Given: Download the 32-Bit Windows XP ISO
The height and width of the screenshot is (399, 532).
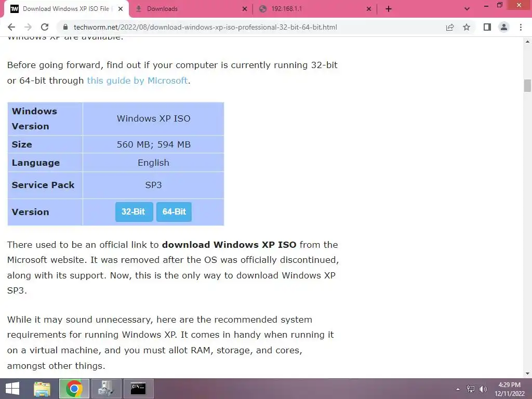Looking at the screenshot, I should tap(134, 212).
